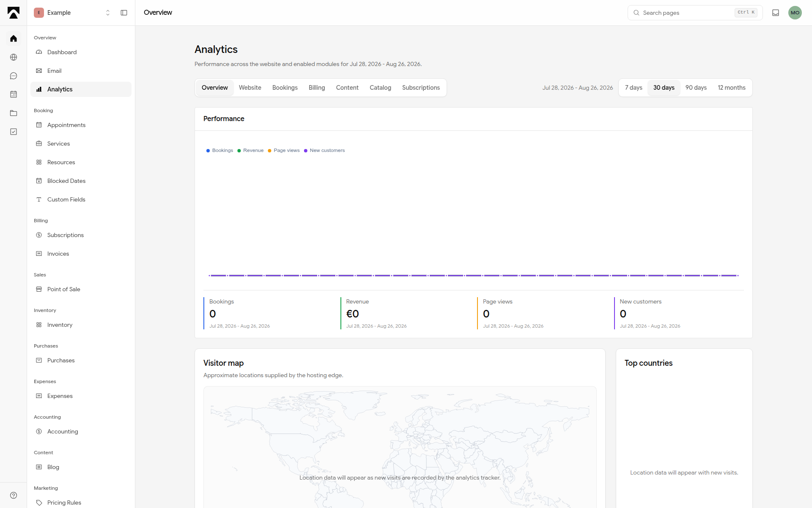Click the checklist icon in left rail
This screenshot has width=812, height=508.
[x=14, y=132]
